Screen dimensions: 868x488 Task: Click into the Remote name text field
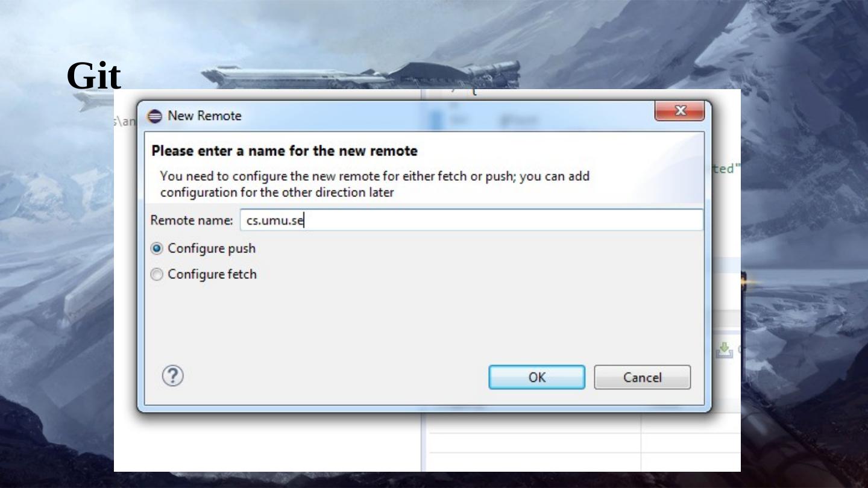pyautogui.click(x=471, y=220)
